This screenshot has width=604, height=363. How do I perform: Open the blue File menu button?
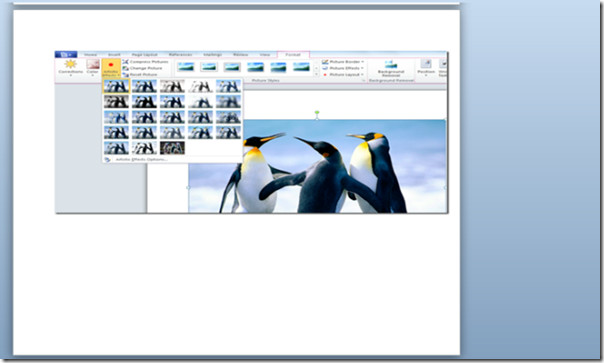(x=66, y=55)
